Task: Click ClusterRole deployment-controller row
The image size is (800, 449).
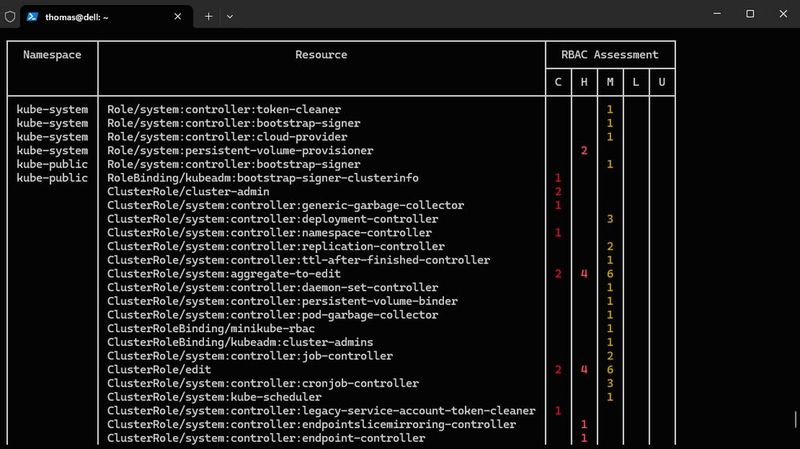Action: point(272,219)
